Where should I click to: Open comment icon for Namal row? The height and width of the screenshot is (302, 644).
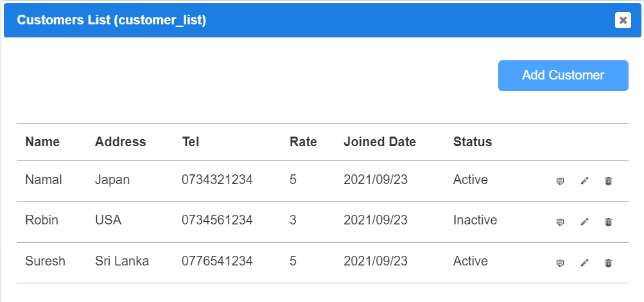pyautogui.click(x=560, y=181)
